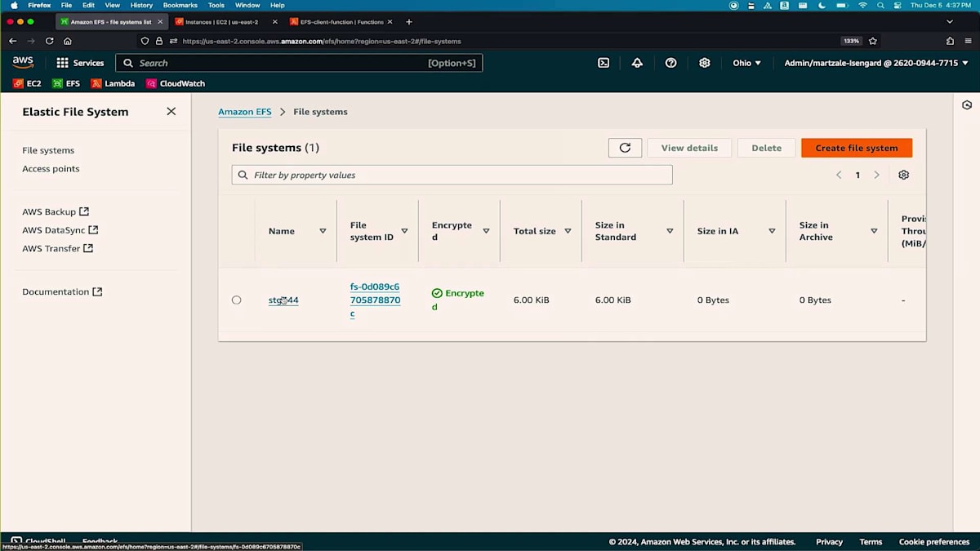Open macOS Spotlight search icon
980x551 pixels.
click(880, 5)
